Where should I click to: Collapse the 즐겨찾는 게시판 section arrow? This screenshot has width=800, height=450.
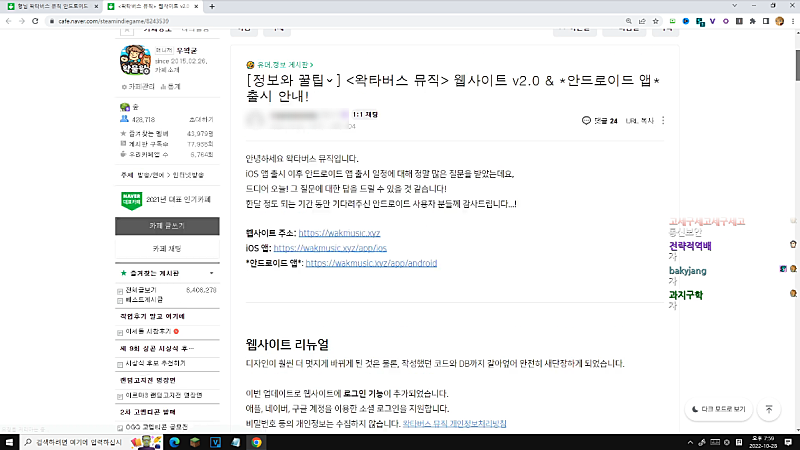tap(211, 272)
